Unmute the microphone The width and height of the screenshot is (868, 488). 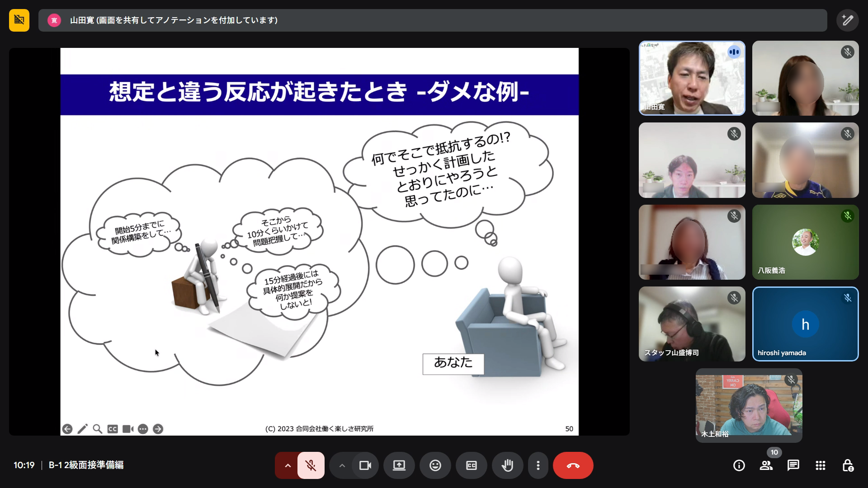click(311, 465)
